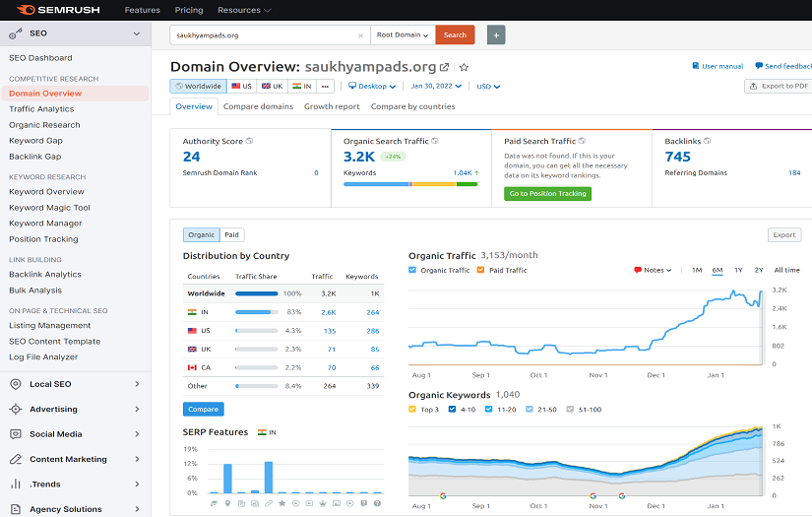Image resolution: width=812 pixels, height=517 pixels.
Task: Open Traffic Analytics in sidebar
Action: click(41, 109)
